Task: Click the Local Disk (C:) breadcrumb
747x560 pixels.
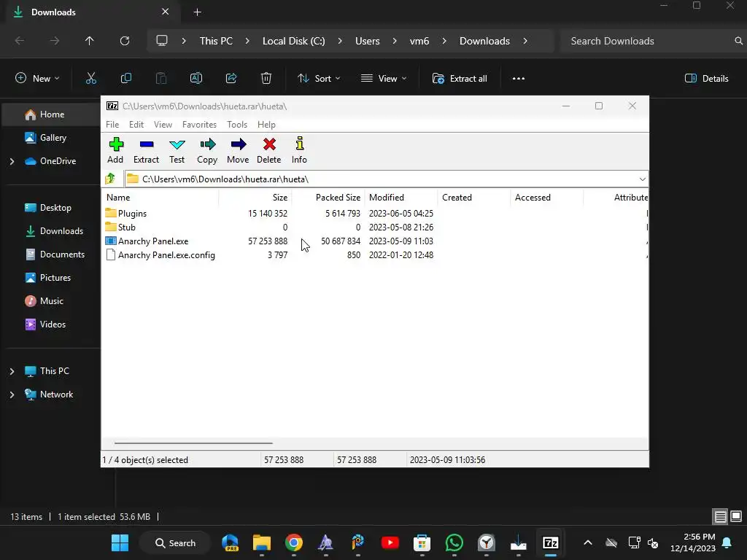Action: (294, 41)
